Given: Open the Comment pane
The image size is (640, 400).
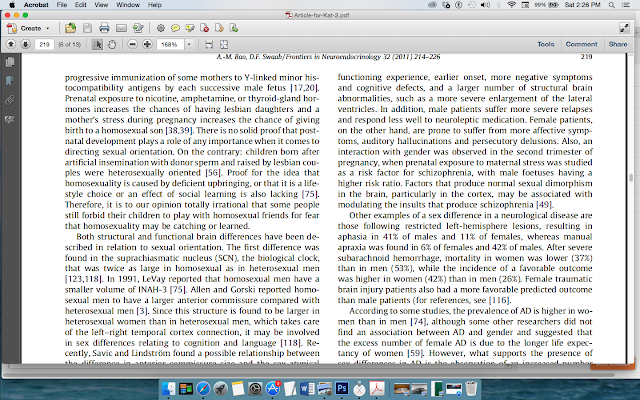Looking at the screenshot, I should coord(581,44).
